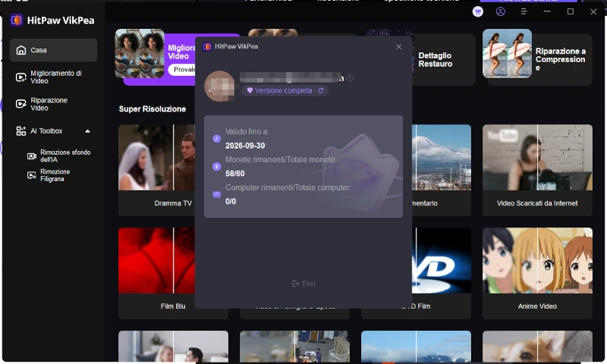Viewport: 607px width, 364px height.
Task: Click the blurred profile avatar picture
Action: pos(219,86)
